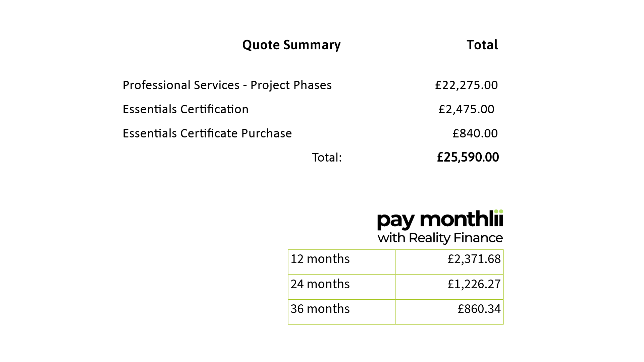Click the word monthlii in logo
Viewport: 644px width, 362px height.
click(x=462, y=219)
